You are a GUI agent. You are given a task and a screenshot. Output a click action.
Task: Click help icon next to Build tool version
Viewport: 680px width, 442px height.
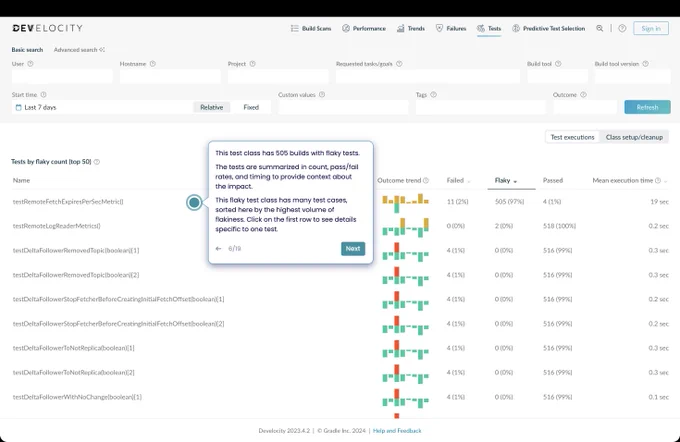645,64
